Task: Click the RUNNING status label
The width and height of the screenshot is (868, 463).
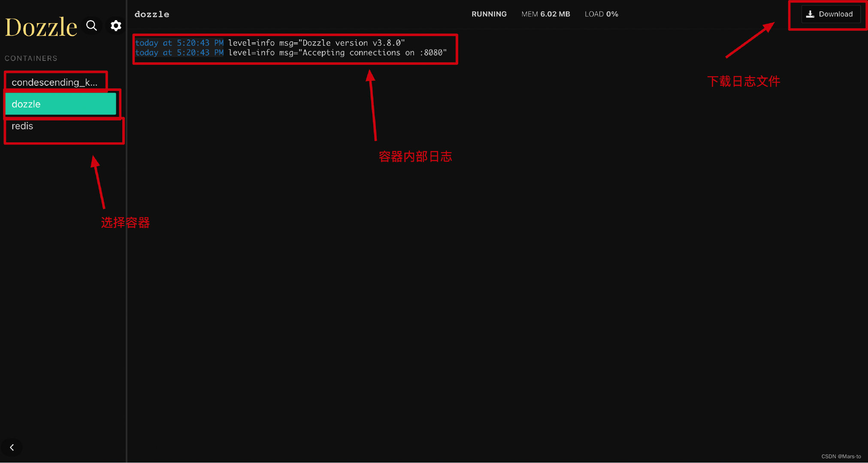Action: 488,14
